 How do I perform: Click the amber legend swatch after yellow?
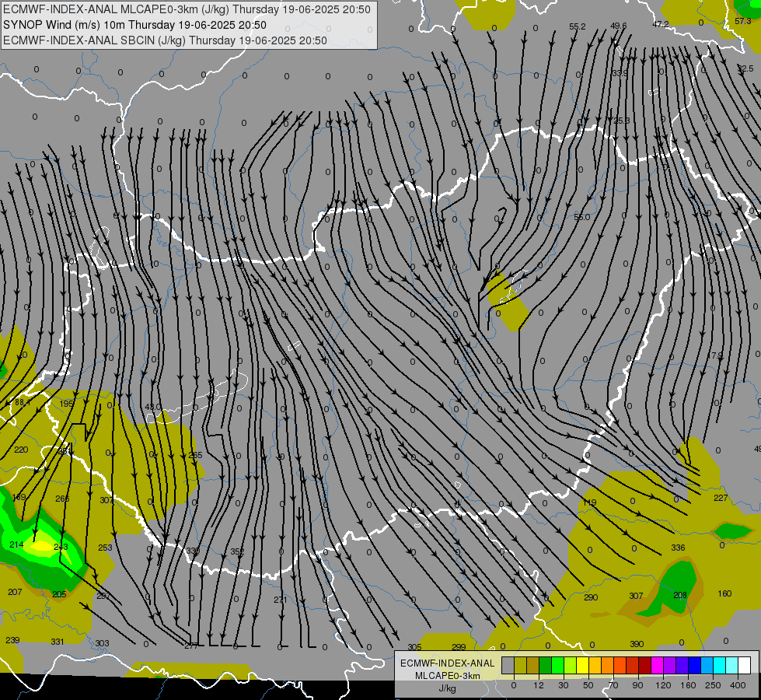point(595,665)
